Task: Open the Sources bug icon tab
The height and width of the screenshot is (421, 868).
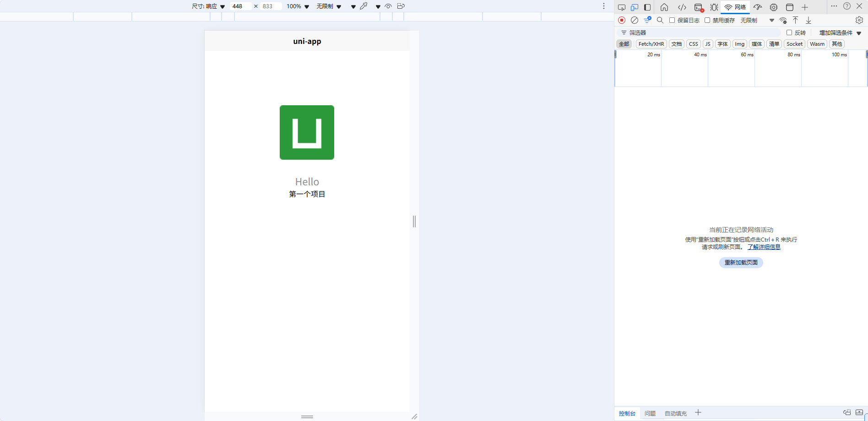Action: point(714,7)
